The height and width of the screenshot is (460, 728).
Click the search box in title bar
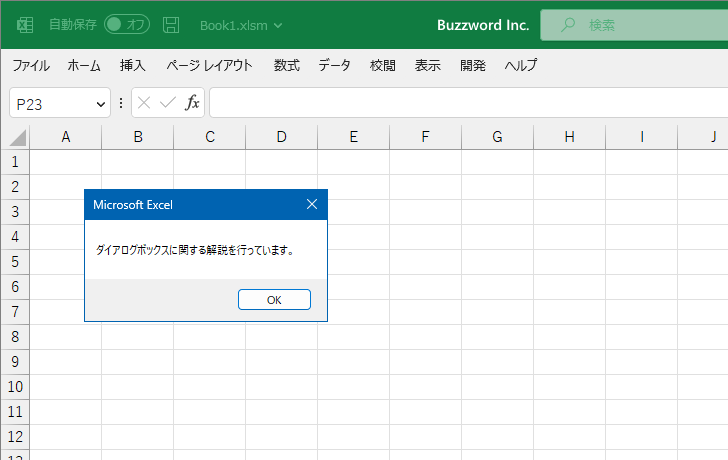(x=634, y=25)
